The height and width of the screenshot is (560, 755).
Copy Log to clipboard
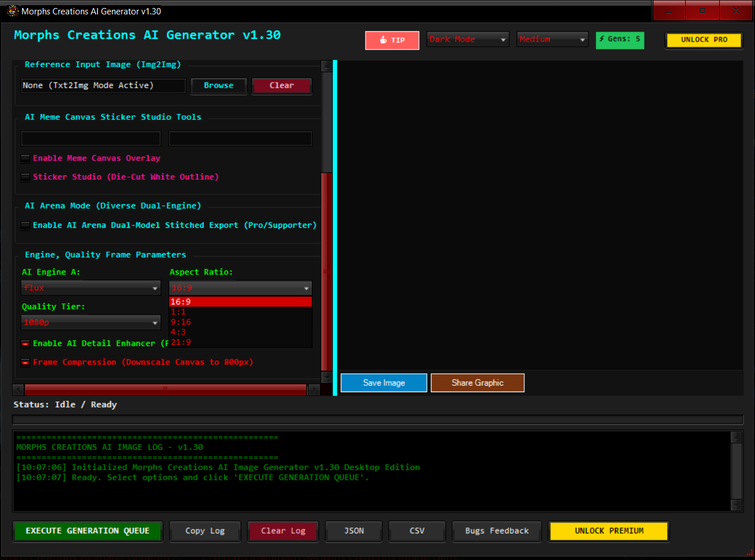pyautogui.click(x=205, y=531)
